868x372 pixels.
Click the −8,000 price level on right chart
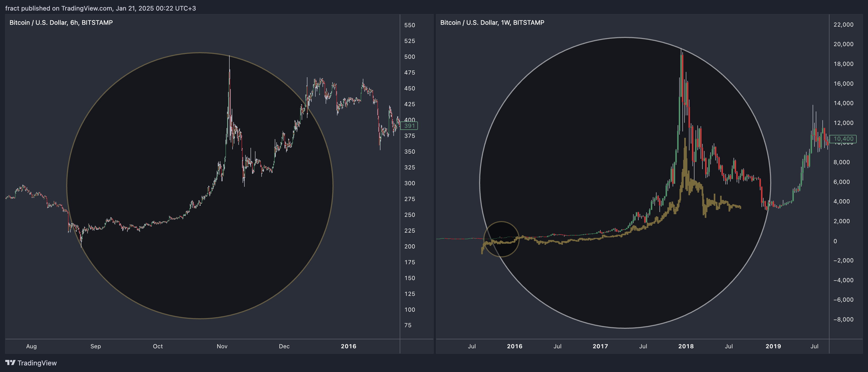843,320
